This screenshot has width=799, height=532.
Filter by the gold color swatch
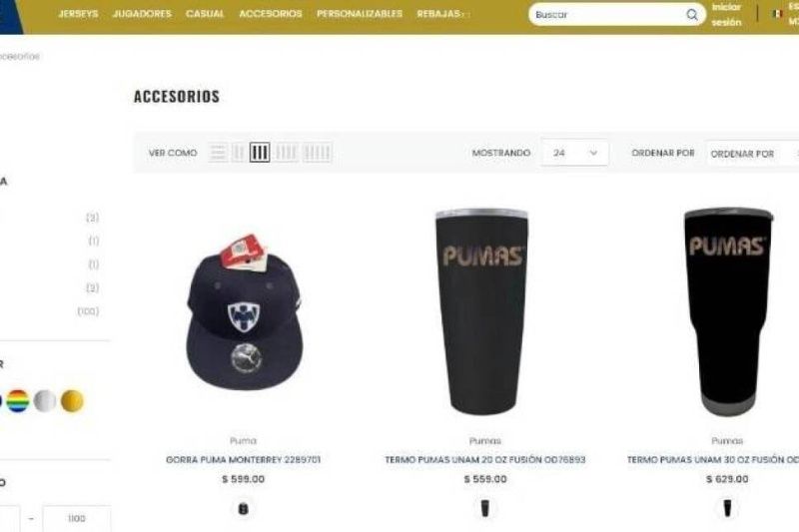coord(72,401)
